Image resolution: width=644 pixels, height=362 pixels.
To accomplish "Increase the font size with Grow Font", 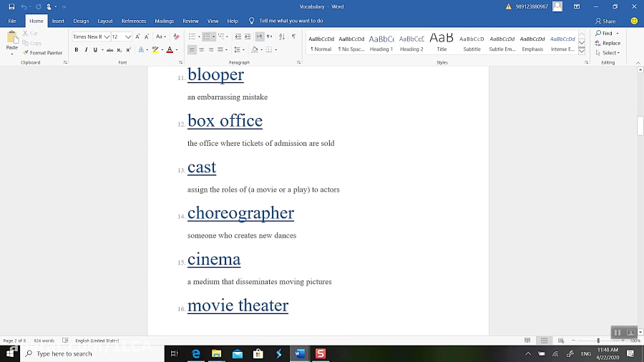I will point(137,36).
